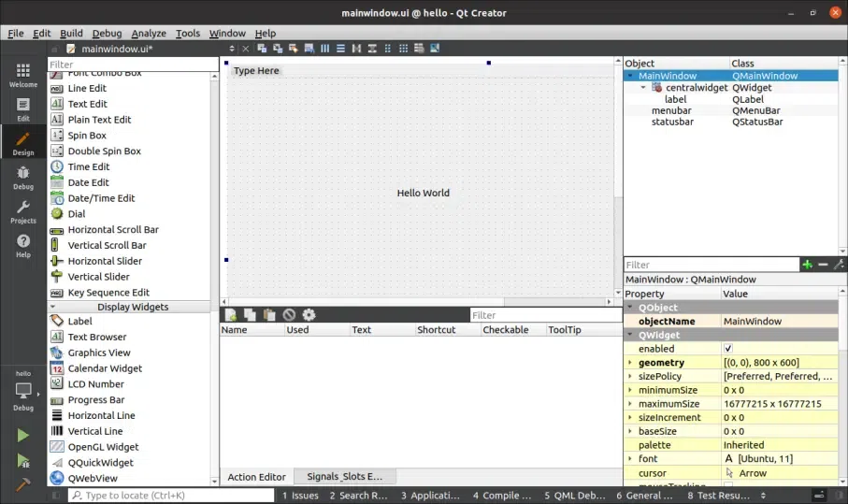This screenshot has width=848, height=504.
Task: Activate Edit Tab Order toolbar icon
Action: click(x=309, y=48)
